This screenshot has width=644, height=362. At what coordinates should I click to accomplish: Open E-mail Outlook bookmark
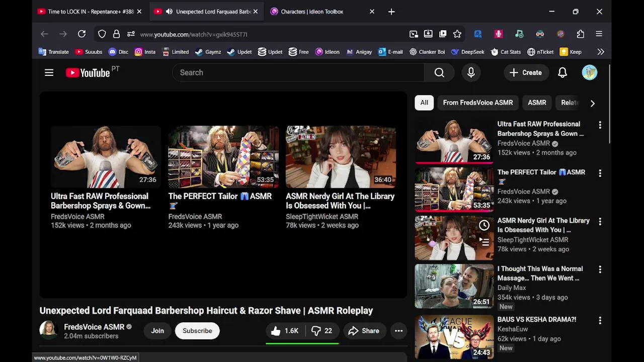(x=390, y=52)
